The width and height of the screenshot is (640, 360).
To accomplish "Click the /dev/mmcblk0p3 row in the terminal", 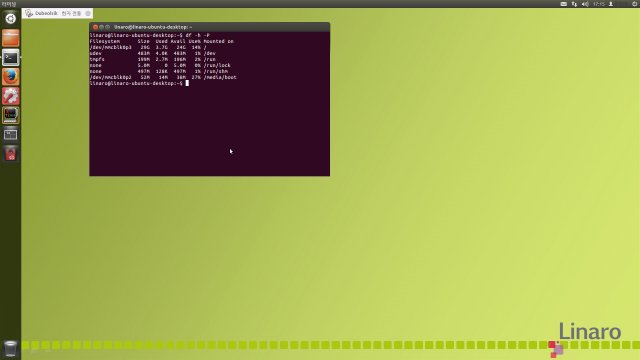I will [x=148, y=47].
